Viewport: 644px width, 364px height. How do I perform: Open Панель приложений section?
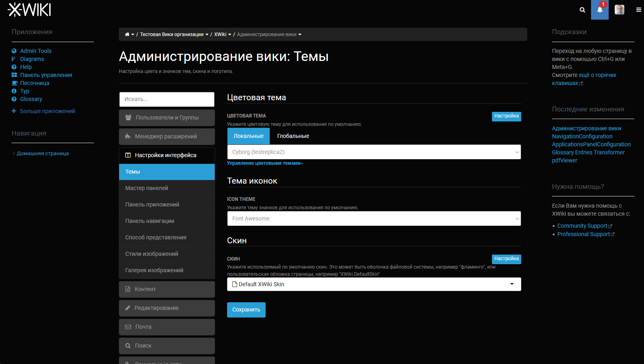point(167,205)
